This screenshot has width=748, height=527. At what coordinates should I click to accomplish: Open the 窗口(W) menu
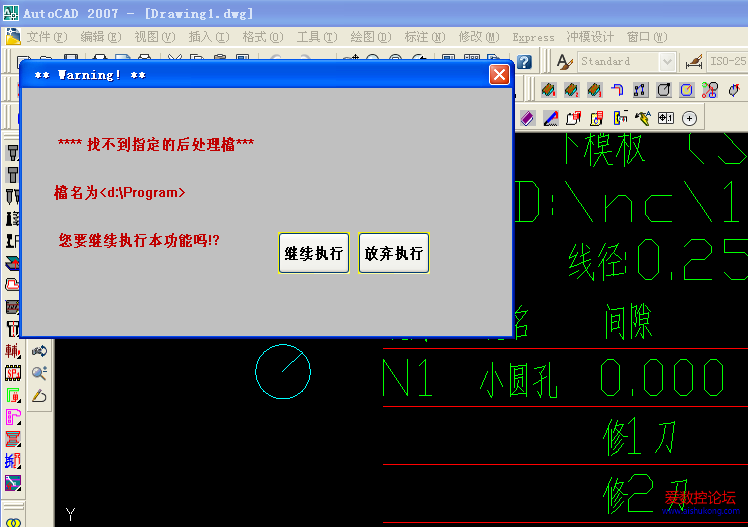[x=647, y=37]
